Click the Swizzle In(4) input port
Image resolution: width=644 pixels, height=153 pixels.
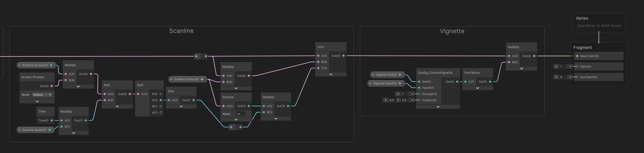coord(224,106)
